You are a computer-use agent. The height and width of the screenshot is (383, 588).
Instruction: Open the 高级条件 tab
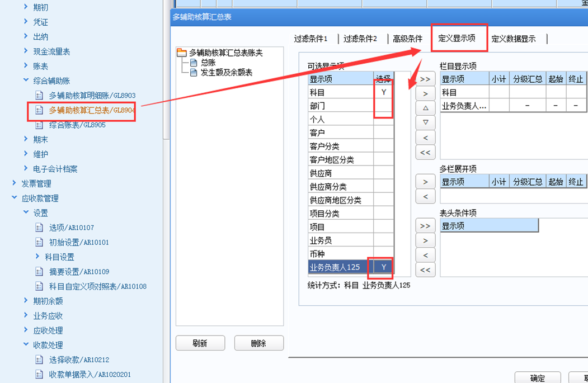(408, 39)
